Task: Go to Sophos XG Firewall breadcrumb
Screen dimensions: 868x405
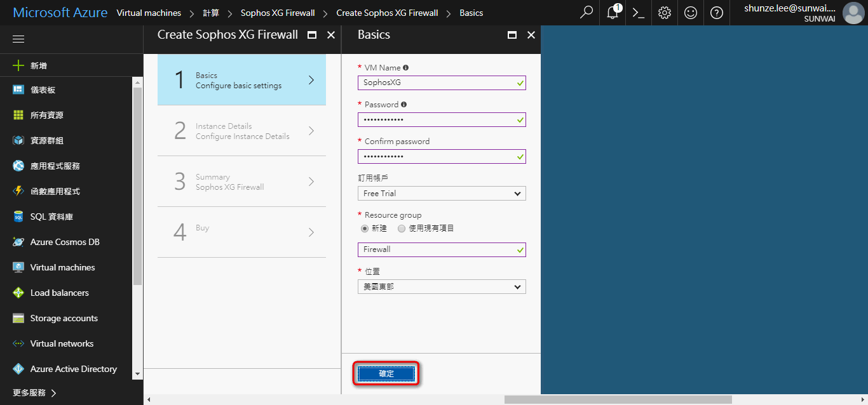Action: [278, 13]
